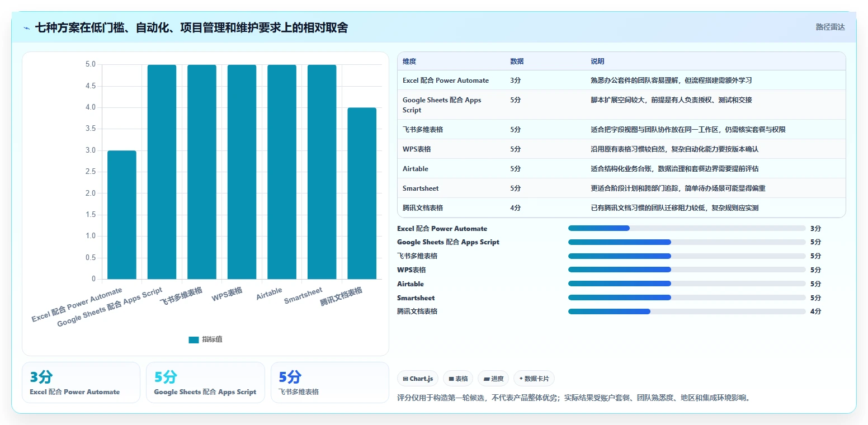
Task: Click the Google Sheets 配合 Apps Script progress bar
Action: (x=687, y=242)
